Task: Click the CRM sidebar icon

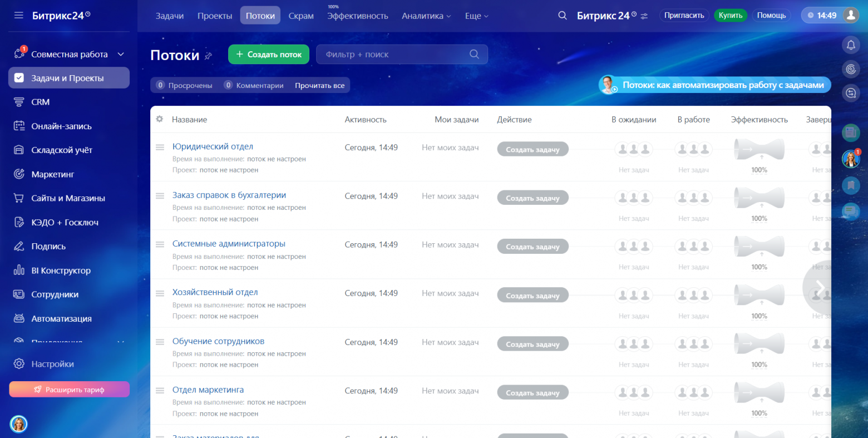Action: pyautogui.click(x=19, y=102)
